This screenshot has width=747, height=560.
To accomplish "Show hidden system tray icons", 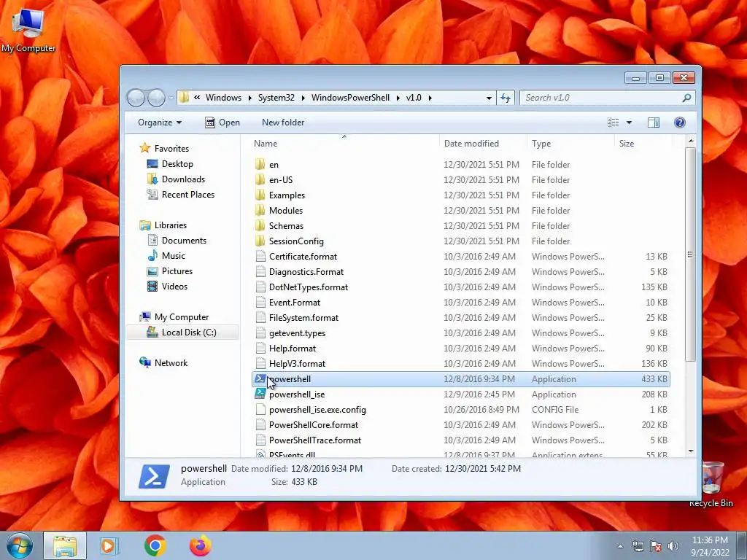I will coord(620,546).
